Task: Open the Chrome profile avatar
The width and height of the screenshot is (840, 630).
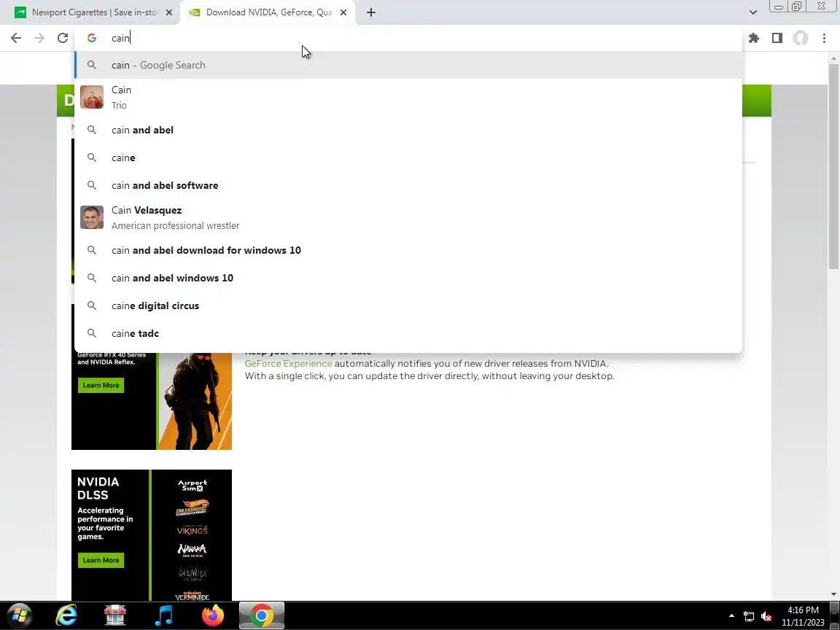Action: [801, 38]
